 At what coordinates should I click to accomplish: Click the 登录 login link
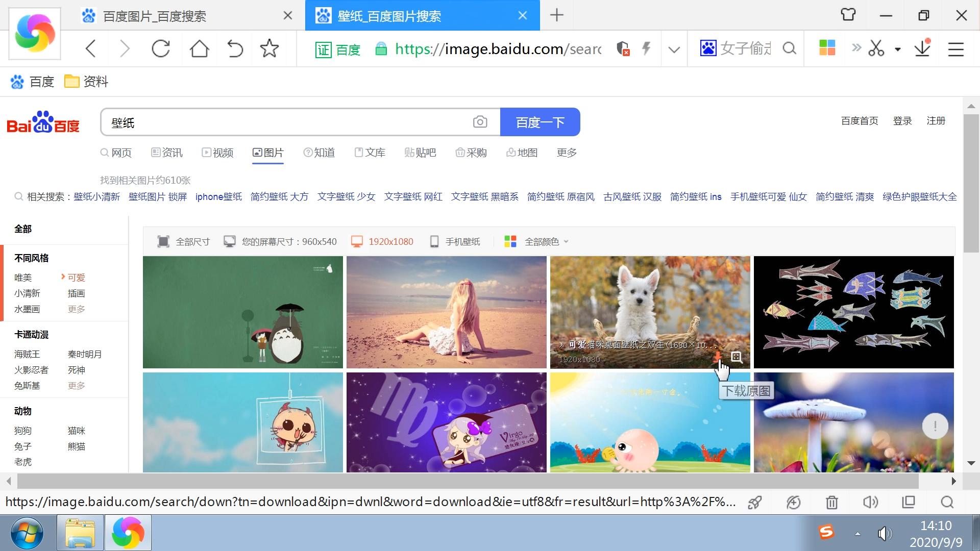click(x=902, y=121)
